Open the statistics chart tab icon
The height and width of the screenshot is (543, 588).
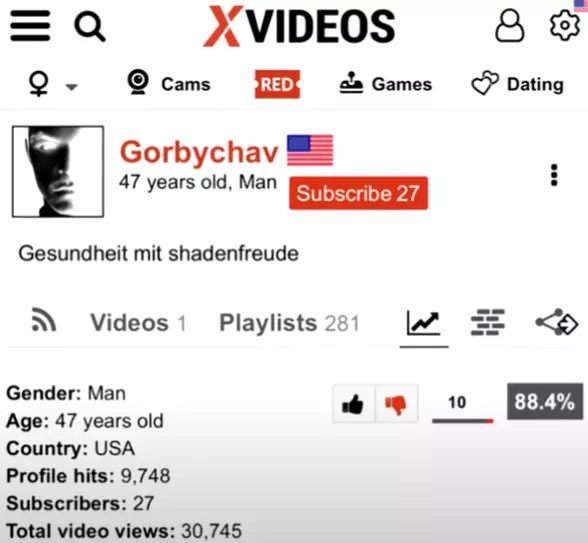pos(424,323)
